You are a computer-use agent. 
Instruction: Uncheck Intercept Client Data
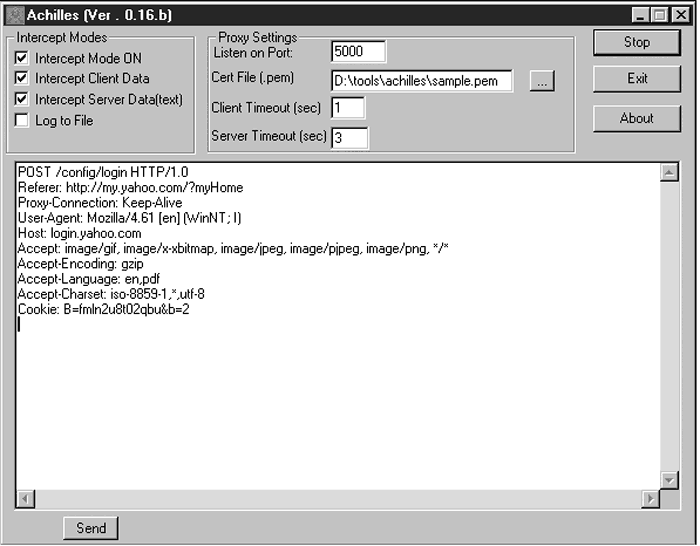point(21,78)
